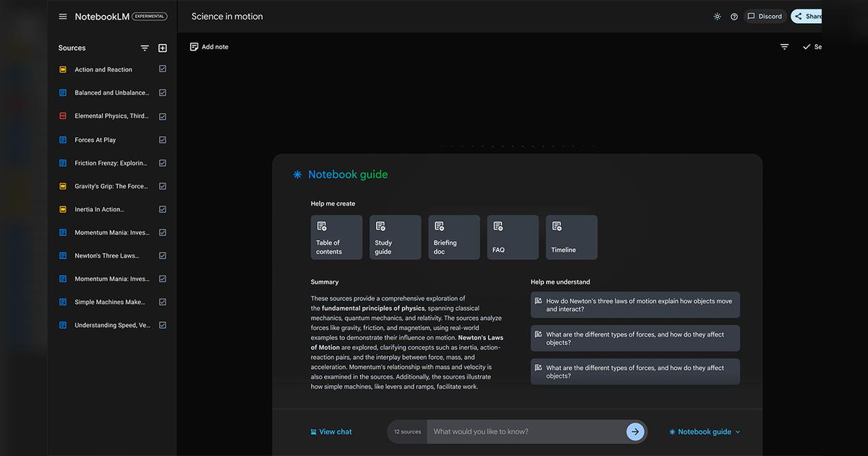Toggle light/dark theme sun icon
Screen dimensions: 868x456
(x=717, y=17)
